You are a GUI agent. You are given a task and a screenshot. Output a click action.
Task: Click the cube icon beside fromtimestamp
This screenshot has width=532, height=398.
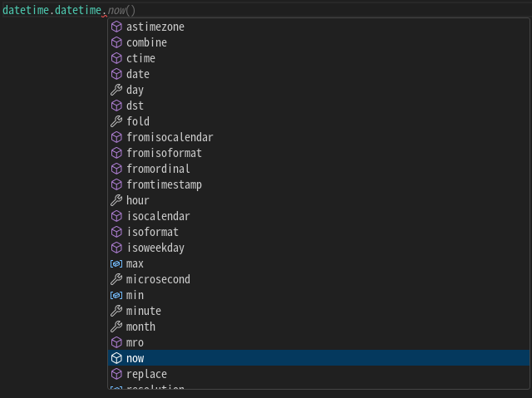point(116,184)
